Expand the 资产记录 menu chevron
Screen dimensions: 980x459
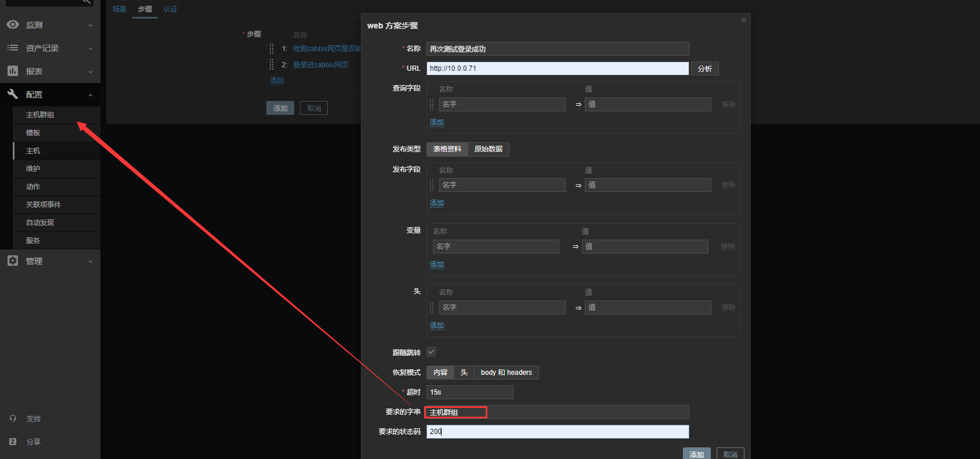tap(91, 49)
